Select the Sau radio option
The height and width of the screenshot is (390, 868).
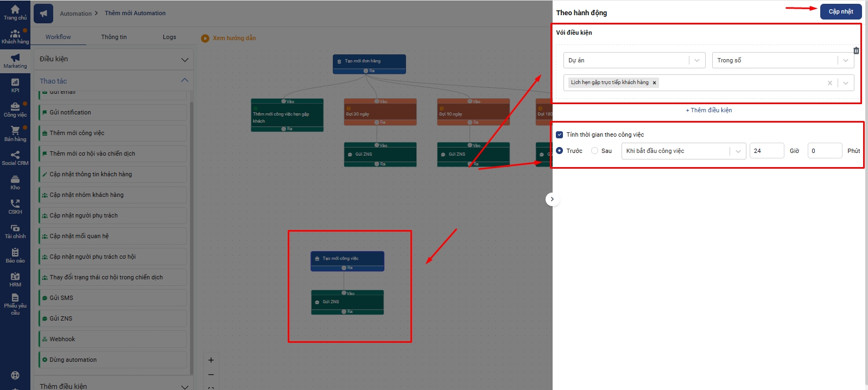(x=594, y=151)
